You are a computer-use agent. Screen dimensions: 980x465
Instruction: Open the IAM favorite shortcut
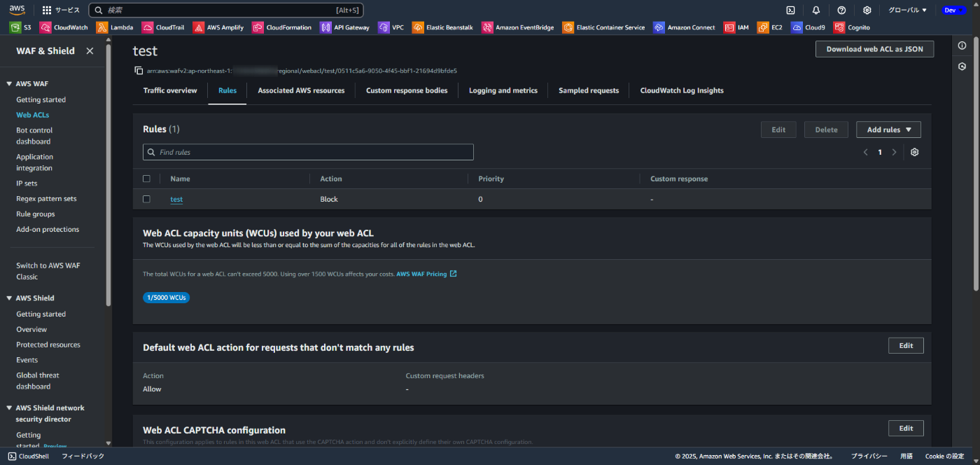[736, 27]
